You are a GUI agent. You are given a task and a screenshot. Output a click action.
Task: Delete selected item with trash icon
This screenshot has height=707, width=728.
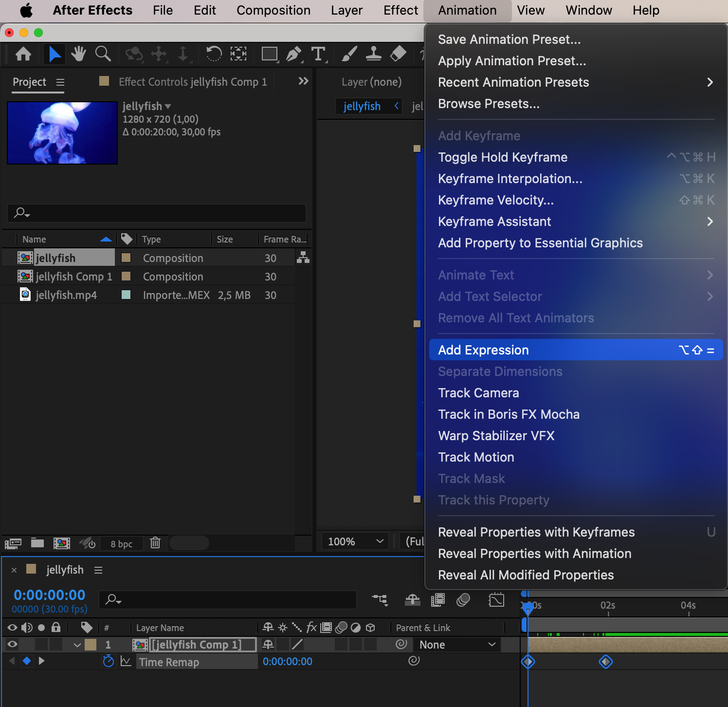155,543
